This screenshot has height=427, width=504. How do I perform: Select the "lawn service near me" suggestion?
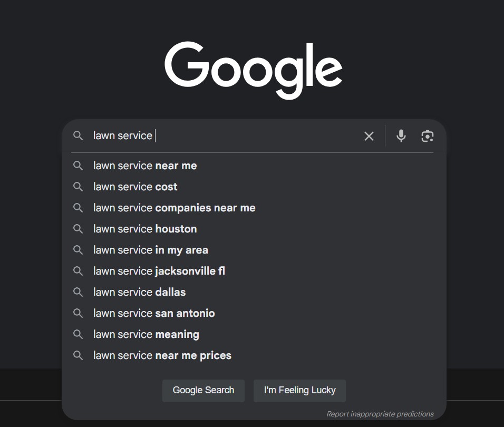click(x=145, y=166)
